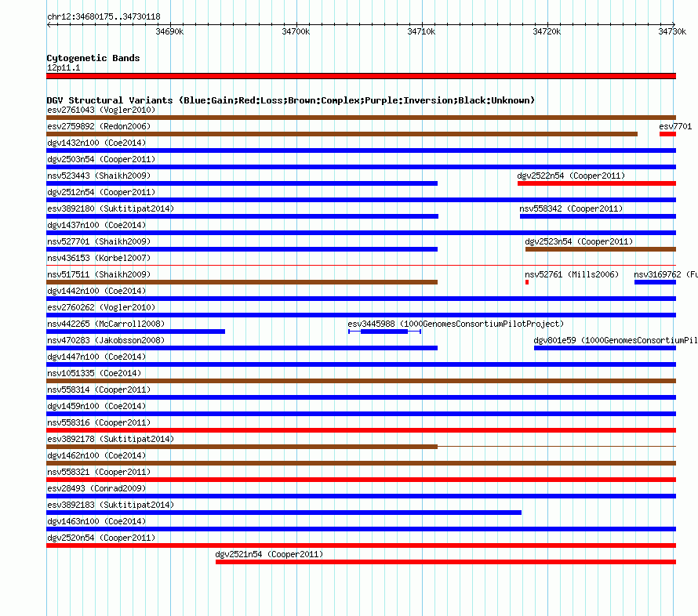Click the dgv2520n54 (Cooper2011) label
Screen dimensions: 698x616
(101, 538)
